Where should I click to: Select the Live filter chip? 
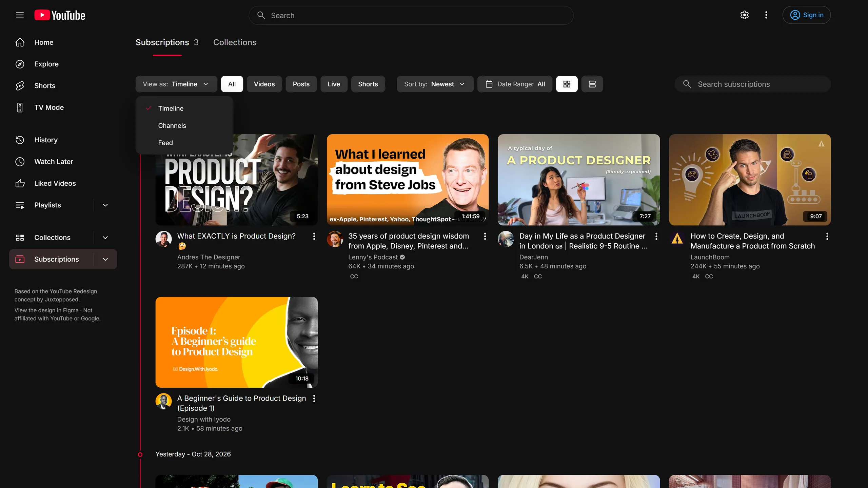[334, 84]
